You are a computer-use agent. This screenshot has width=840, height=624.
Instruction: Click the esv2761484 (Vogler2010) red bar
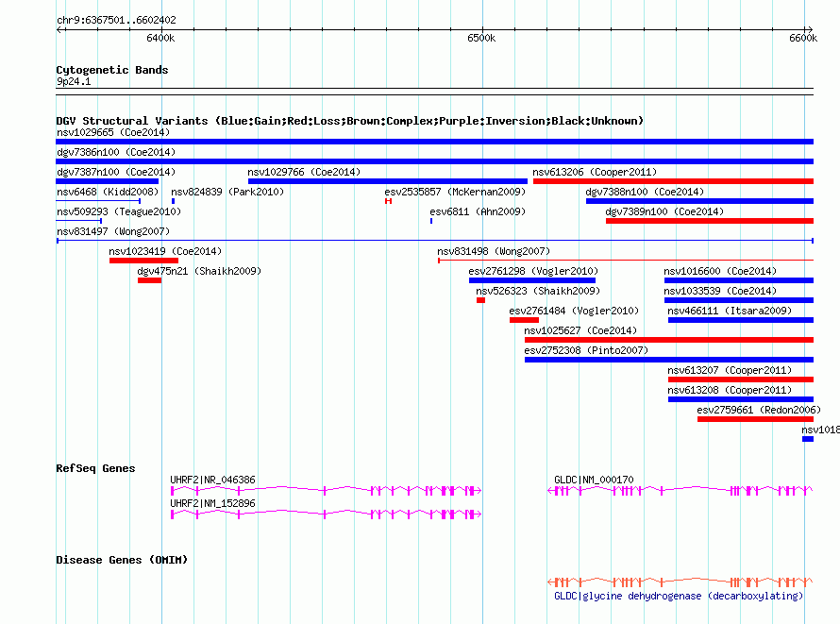coord(524,320)
